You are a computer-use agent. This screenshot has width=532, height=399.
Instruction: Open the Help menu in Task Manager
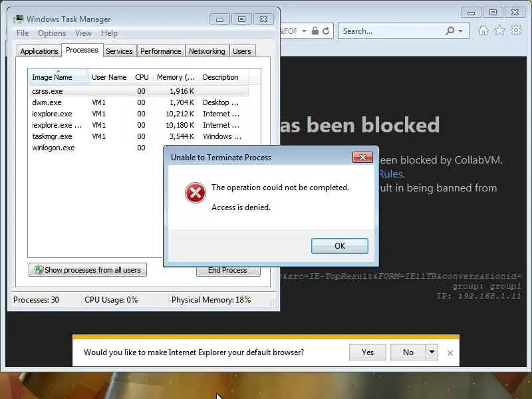tap(109, 33)
